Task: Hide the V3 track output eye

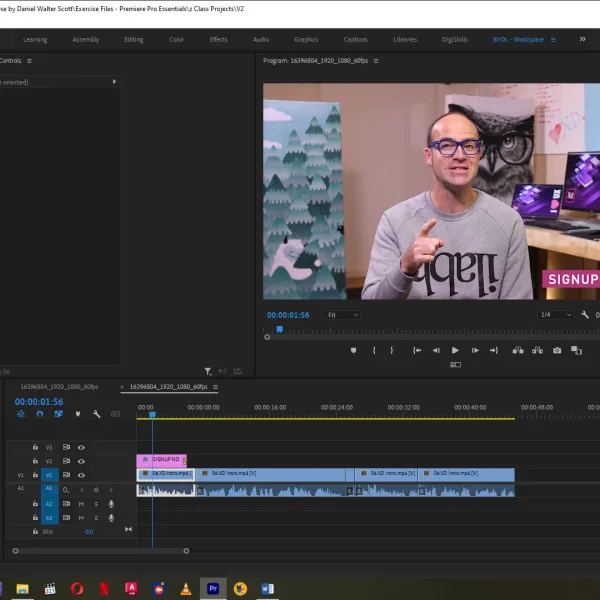Action: pos(81,447)
